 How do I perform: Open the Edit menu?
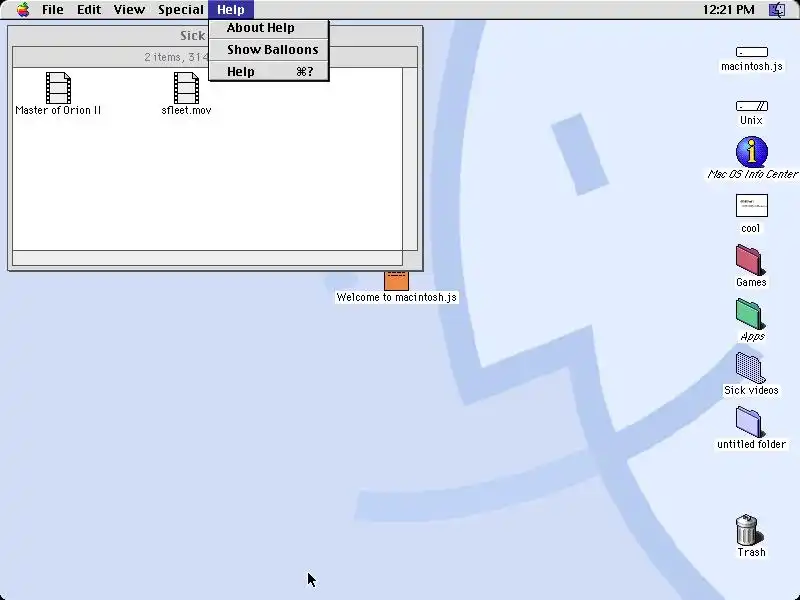(89, 9)
